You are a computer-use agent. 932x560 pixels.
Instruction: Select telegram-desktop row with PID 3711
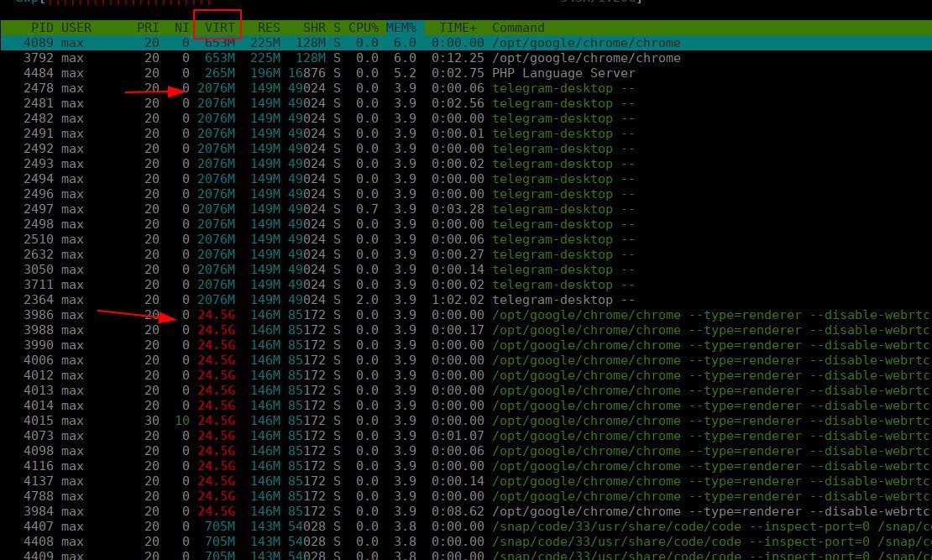[466, 285]
